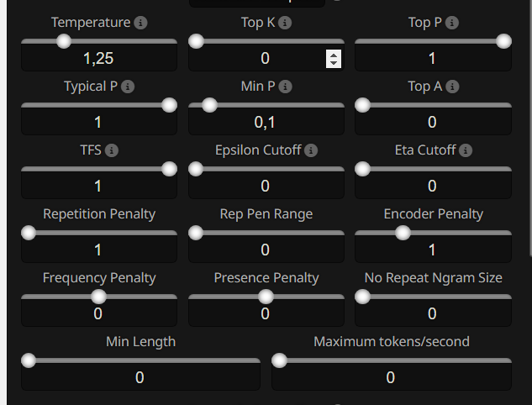Image resolution: width=532 pixels, height=405 pixels.
Task: Click the Presence Penalty slider thumb
Action: [x=266, y=297]
